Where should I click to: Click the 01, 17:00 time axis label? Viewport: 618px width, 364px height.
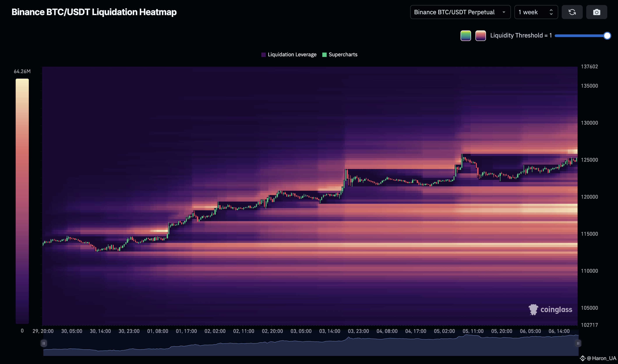tap(186, 331)
